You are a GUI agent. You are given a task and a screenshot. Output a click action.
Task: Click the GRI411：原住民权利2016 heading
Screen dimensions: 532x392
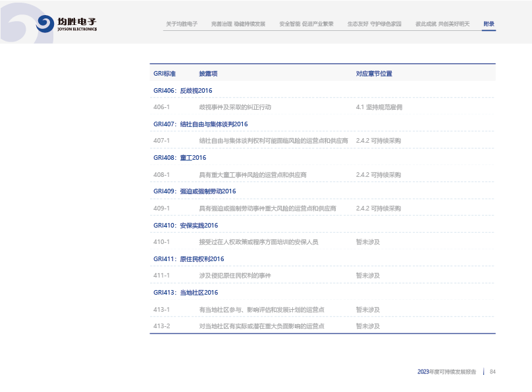(189, 259)
